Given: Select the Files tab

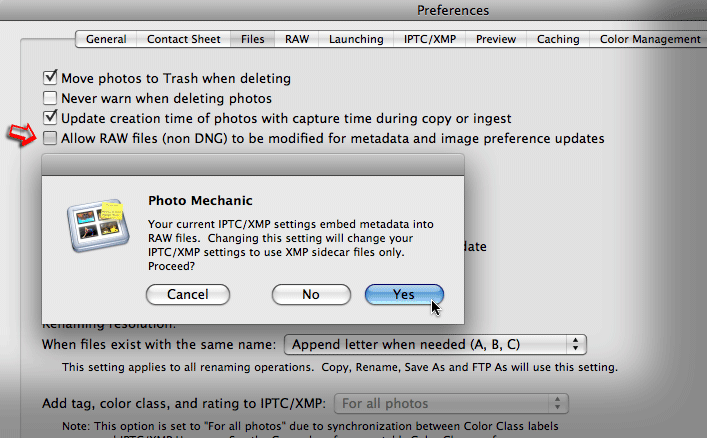Looking at the screenshot, I should 253,39.
